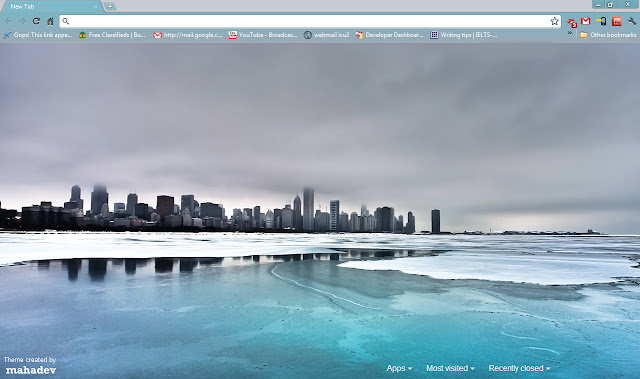Restore down the browser window
This screenshot has width=640, height=379.
pyautogui.click(x=611, y=4)
